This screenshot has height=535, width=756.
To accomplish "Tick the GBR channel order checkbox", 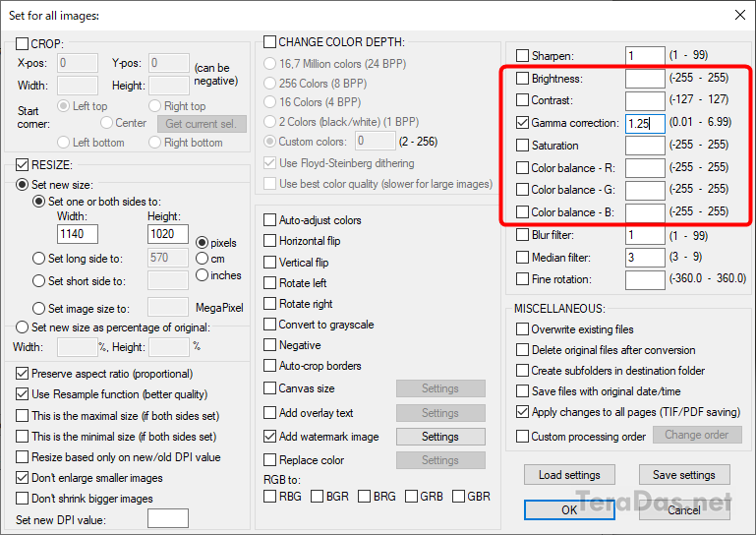I will click(x=458, y=496).
